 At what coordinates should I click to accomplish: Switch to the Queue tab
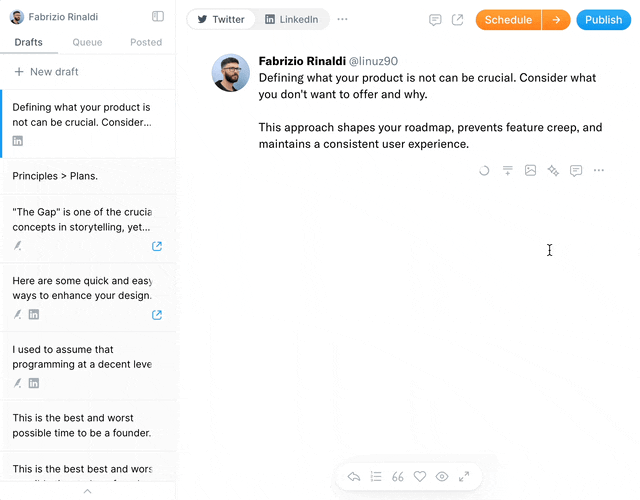pos(87,42)
